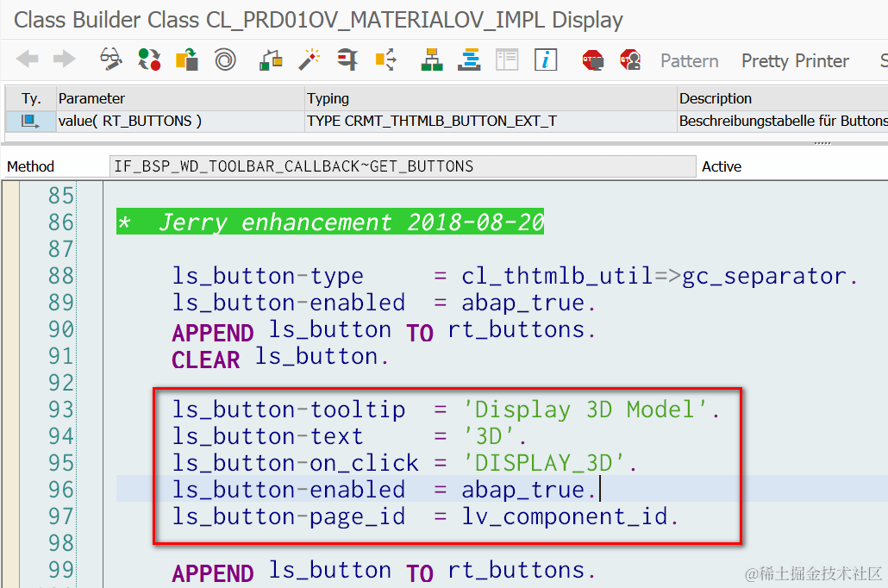
Task: Toggle Display/Change mode glasses-pencil icon
Action: pyautogui.click(x=111, y=59)
